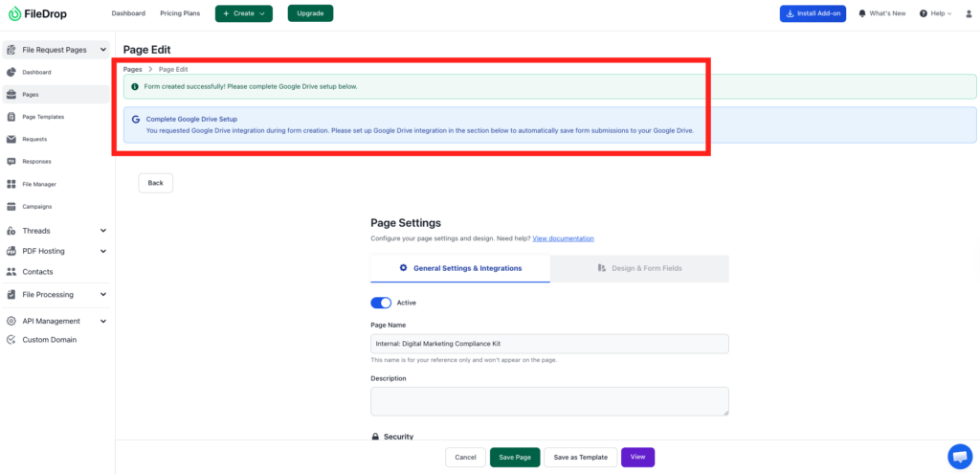Click the File Processing icon in sidebar
This screenshot has width=980, height=474.
point(11,295)
